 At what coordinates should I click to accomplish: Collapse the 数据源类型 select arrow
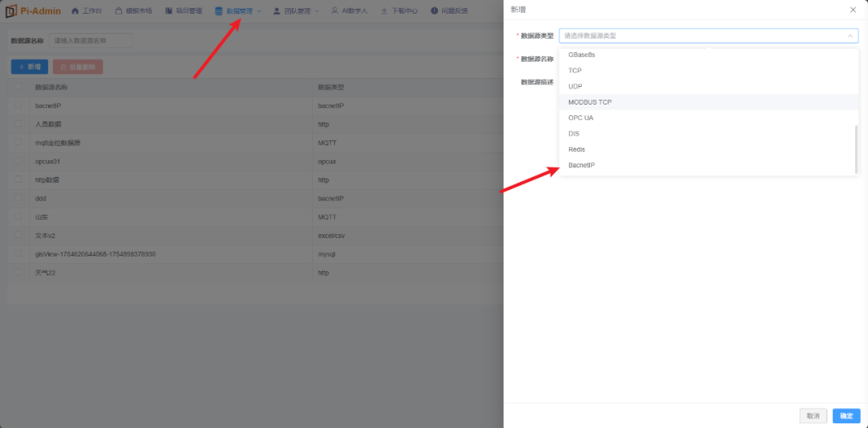850,35
